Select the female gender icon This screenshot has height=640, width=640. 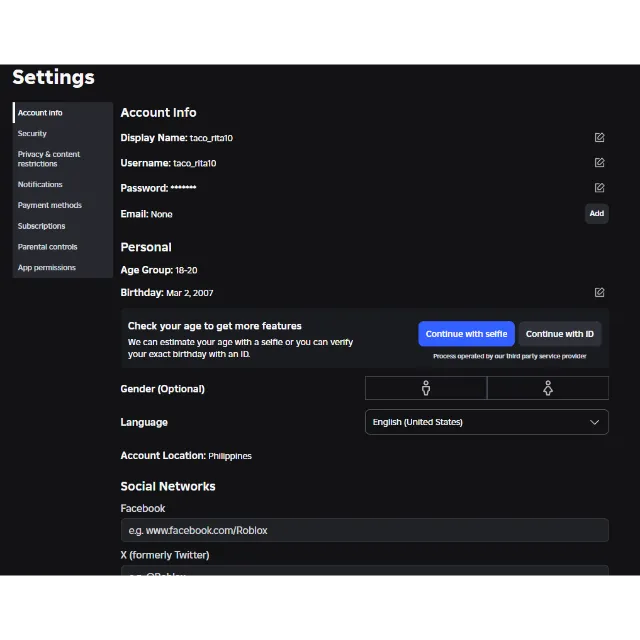(547, 388)
